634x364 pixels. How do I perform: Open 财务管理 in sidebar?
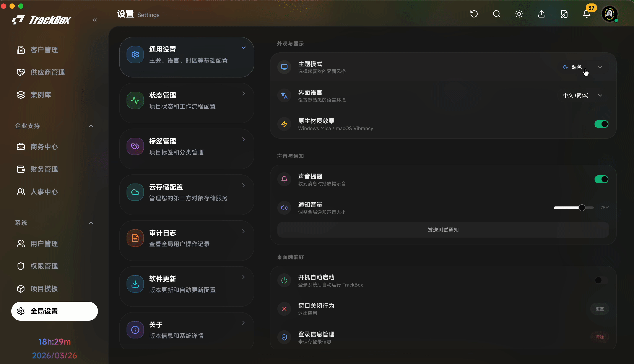coord(54,169)
